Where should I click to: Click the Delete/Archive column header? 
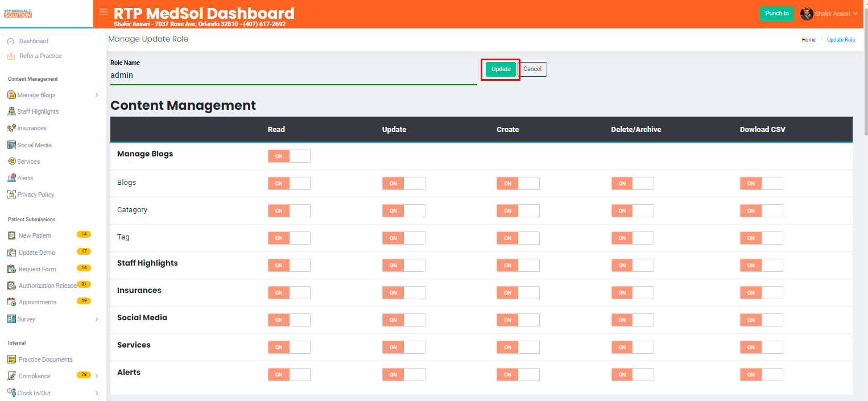coord(636,130)
